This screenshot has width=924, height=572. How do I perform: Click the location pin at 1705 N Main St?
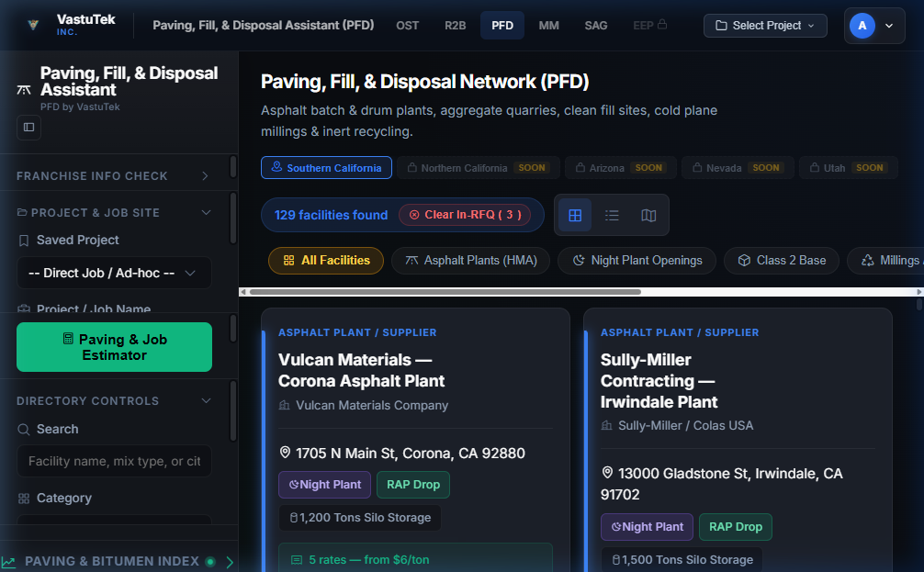pos(285,453)
